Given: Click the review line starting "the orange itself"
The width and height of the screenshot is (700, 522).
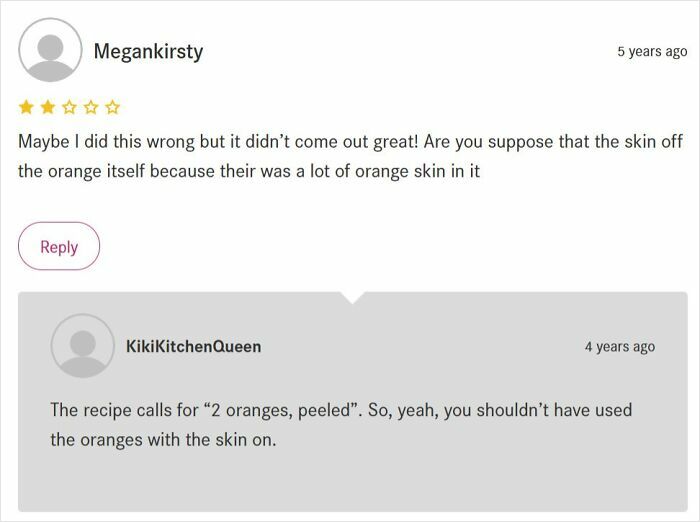Looking at the screenshot, I should pyautogui.click(x=249, y=171).
